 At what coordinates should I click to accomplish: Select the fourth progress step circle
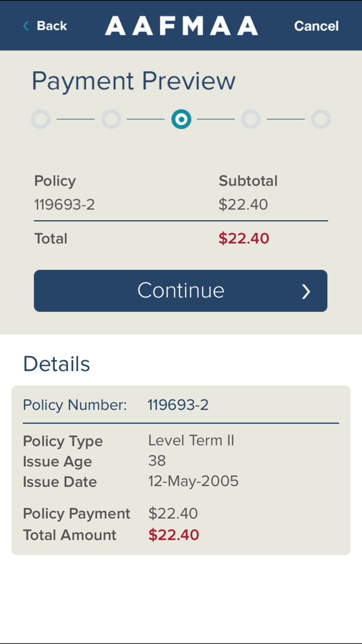[251, 120]
